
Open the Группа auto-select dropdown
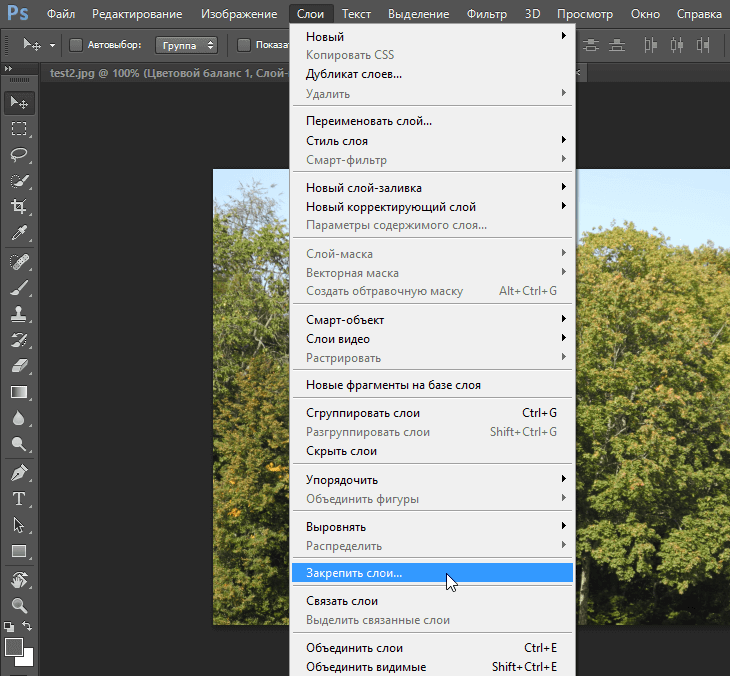pos(186,45)
